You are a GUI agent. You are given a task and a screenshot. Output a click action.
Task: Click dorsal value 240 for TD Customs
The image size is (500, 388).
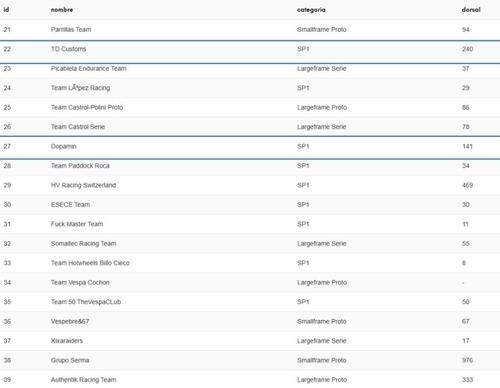467,49
